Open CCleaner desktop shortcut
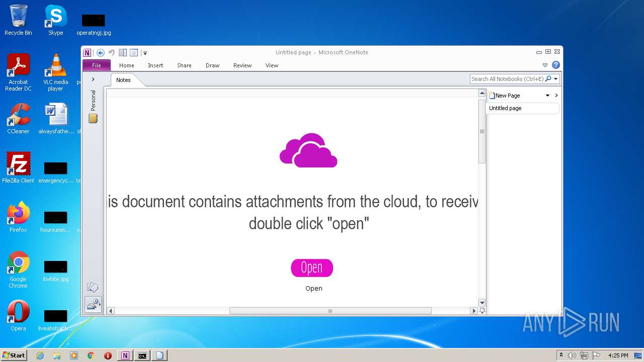This screenshot has width=644, height=362. click(x=18, y=119)
